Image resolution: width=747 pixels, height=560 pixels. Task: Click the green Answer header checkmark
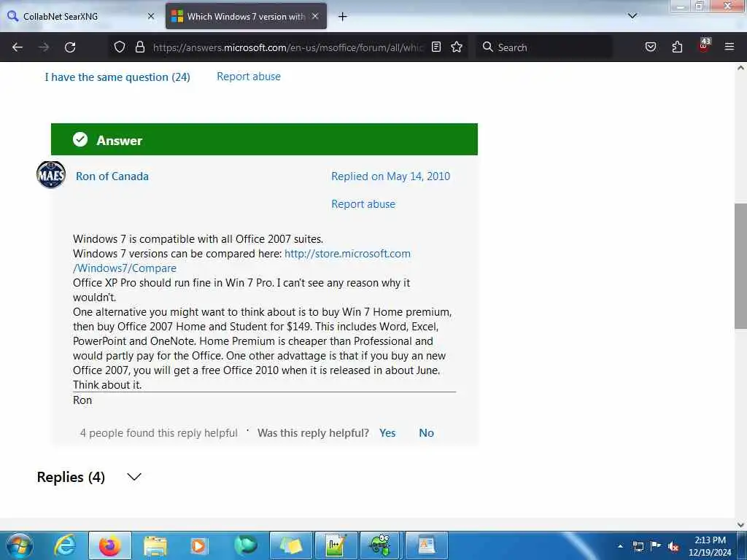pos(80,139)
